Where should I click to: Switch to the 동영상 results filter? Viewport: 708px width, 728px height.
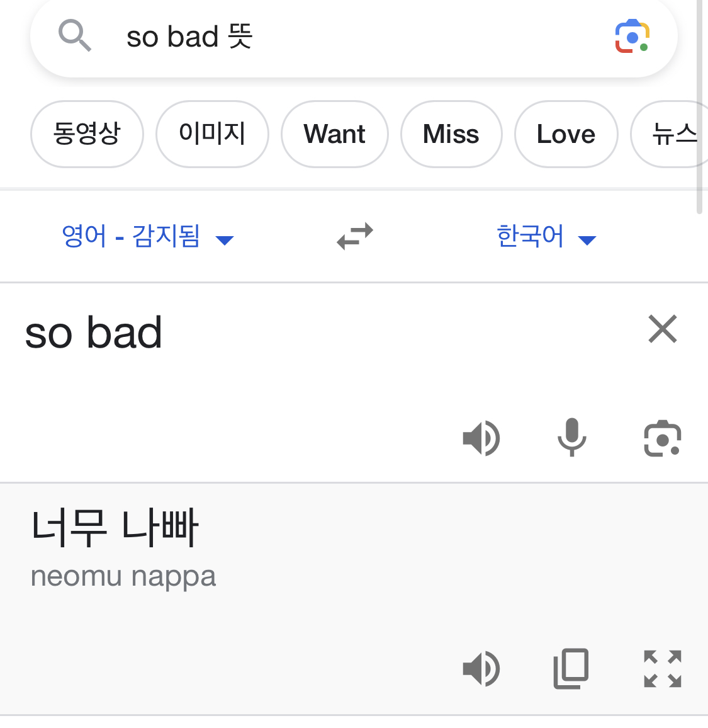(x=87, y=134)
